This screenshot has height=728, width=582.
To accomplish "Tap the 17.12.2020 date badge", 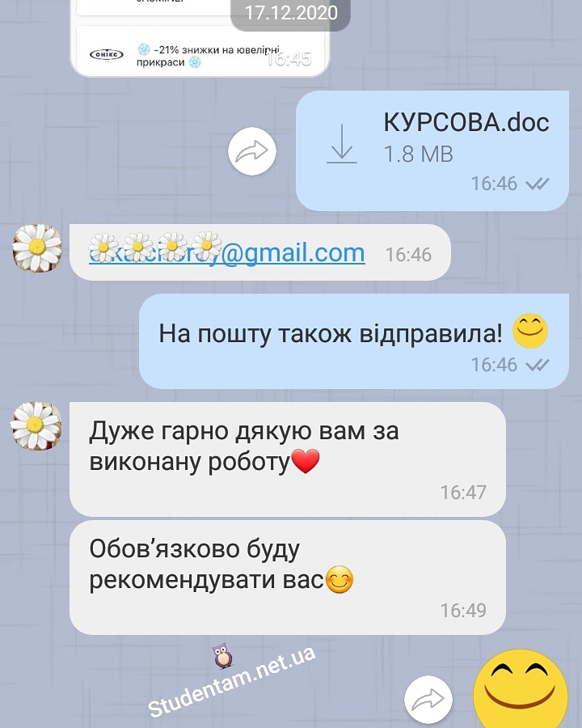I will point(290,14).
